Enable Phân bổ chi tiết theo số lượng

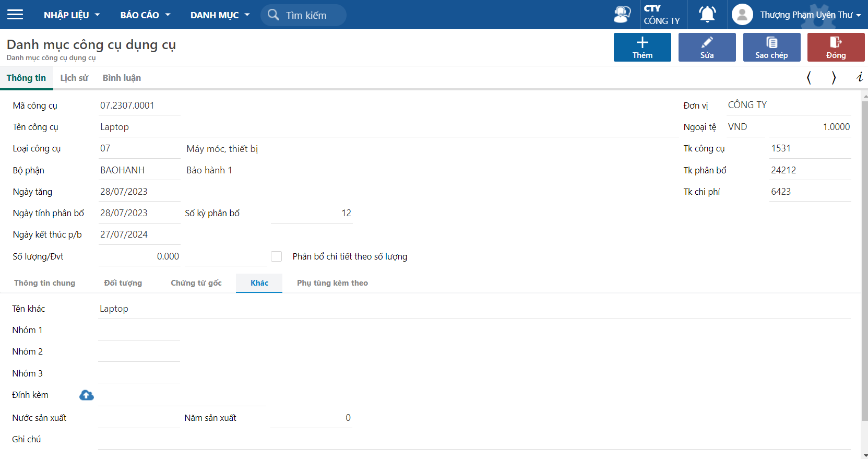277,256
